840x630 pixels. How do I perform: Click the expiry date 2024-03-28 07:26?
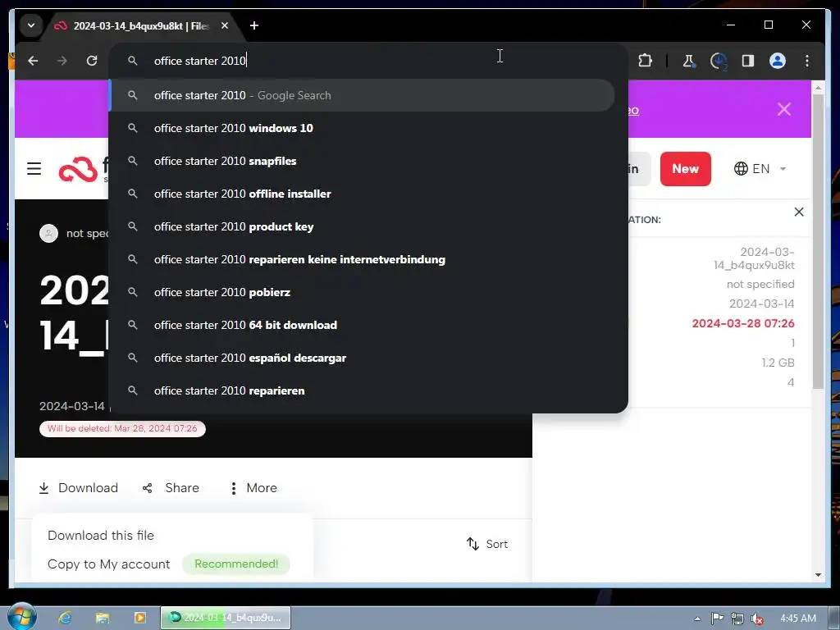pos(743,323)
